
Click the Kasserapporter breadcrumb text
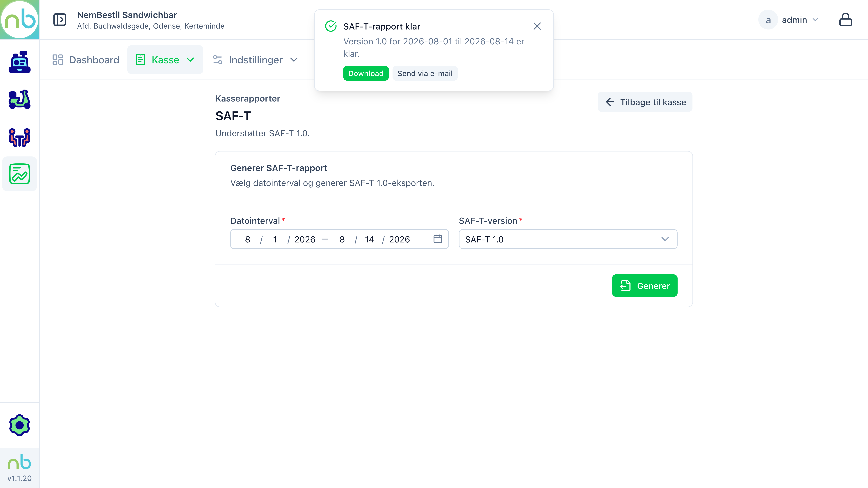[248, 98]
